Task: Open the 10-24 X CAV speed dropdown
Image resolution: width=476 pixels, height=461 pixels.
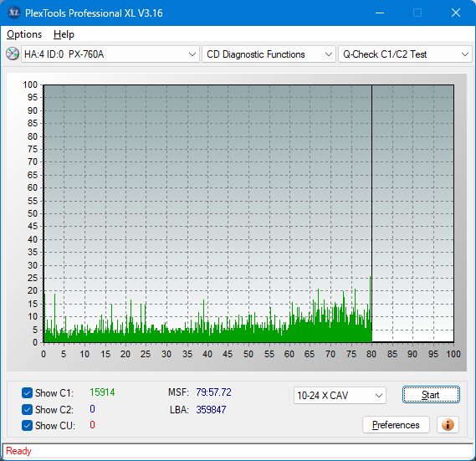Action: click(340, 396)
